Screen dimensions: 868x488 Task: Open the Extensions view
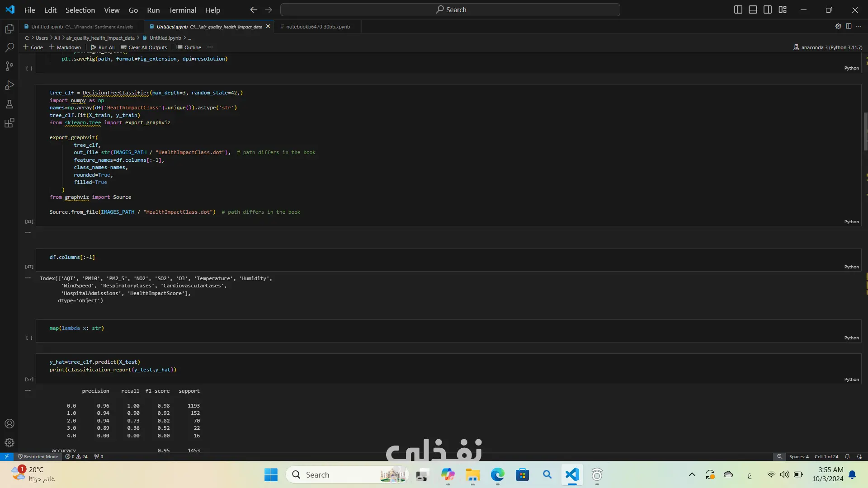[x=9, y=123]
